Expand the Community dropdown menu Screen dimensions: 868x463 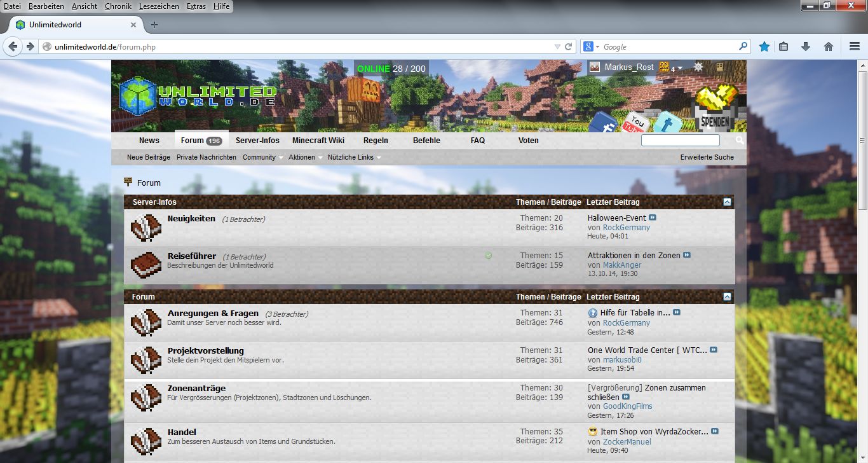(262, 157)
